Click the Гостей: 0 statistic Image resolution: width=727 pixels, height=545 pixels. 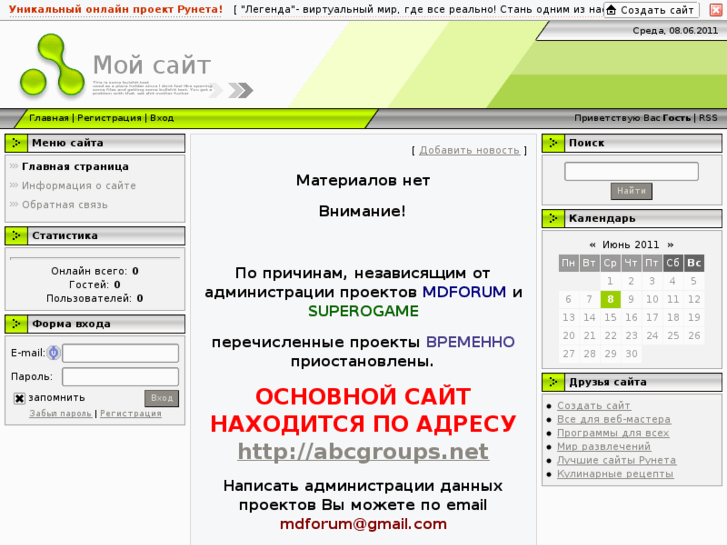tap(95, 284)
